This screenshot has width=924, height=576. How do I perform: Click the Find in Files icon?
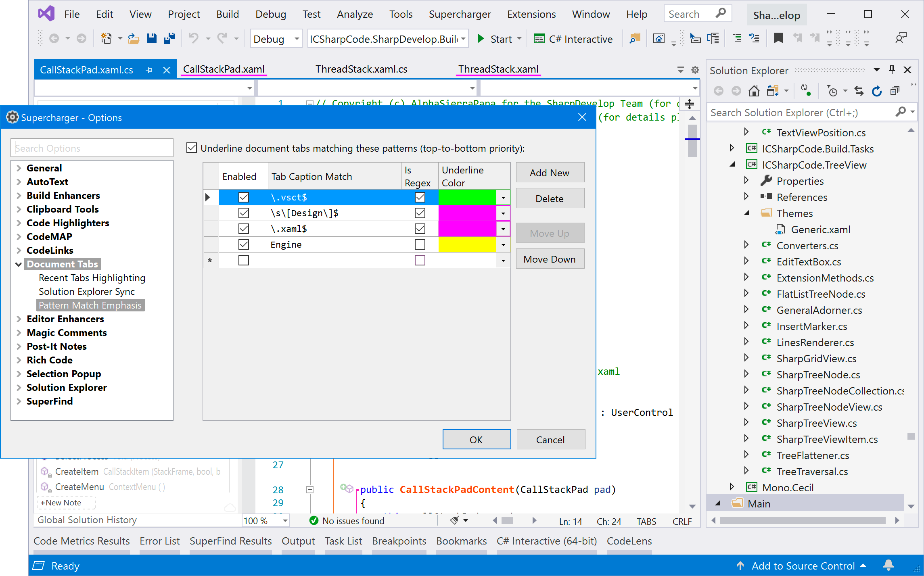point(635,39)
